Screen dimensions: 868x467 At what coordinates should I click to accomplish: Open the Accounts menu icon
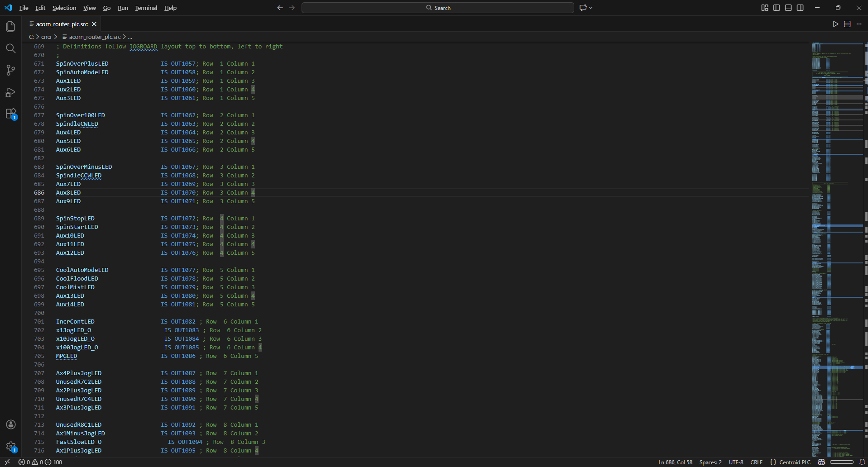point(11,424)
